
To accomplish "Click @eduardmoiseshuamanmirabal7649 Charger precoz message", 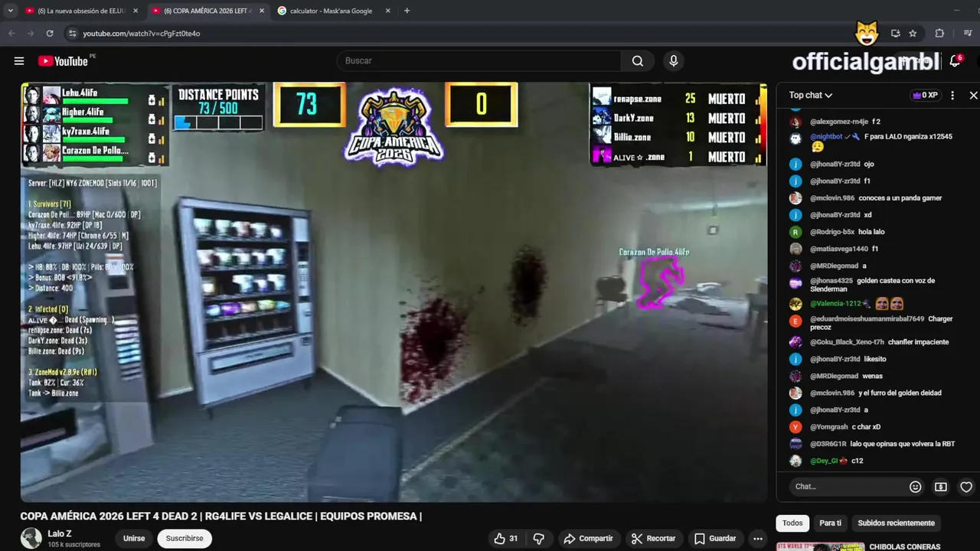I will point(880,323).
